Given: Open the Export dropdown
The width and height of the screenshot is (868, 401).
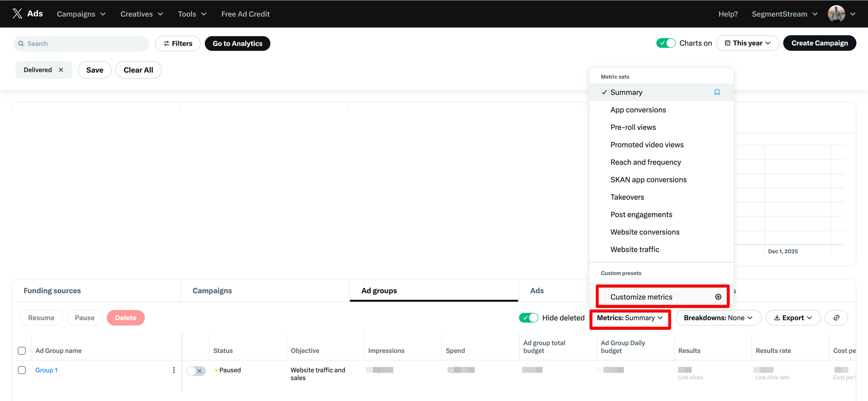Looking at the screenshot, I should [793, 318].
